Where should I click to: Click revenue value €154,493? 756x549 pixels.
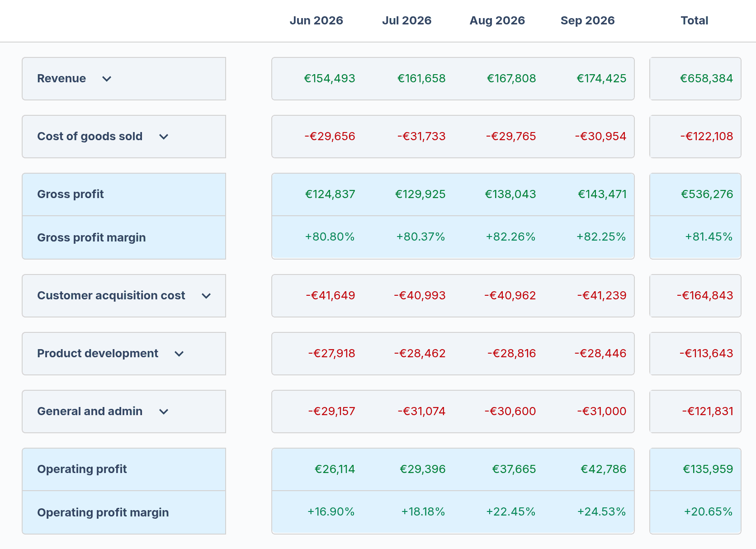tap(330, 78)
